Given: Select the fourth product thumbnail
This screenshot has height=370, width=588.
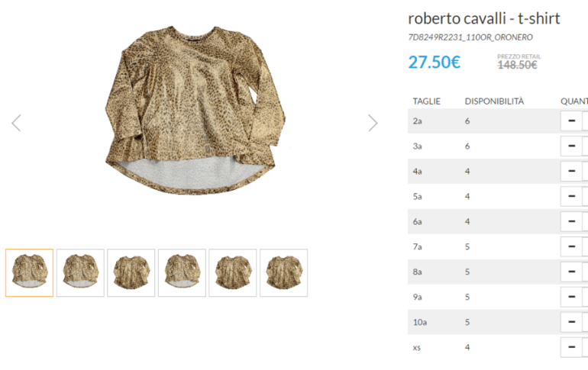Looking at the screenshot, I should 182,272.
